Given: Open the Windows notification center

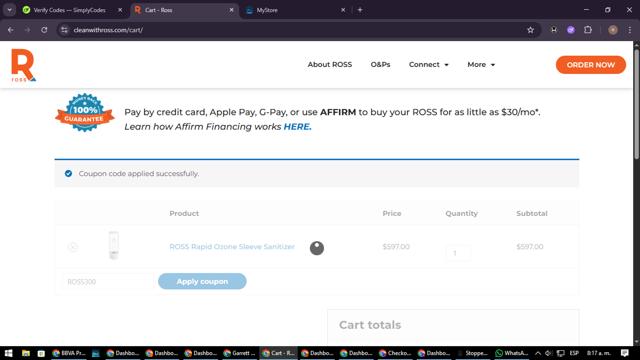Looking at the screenshot, I should tap(624, 353).
